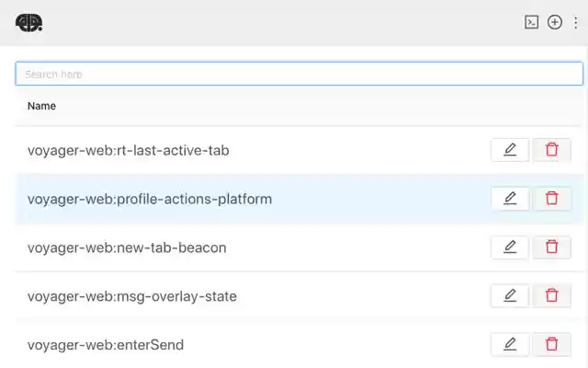Edit voyager-web:enterSend entry

click(510, 344)
